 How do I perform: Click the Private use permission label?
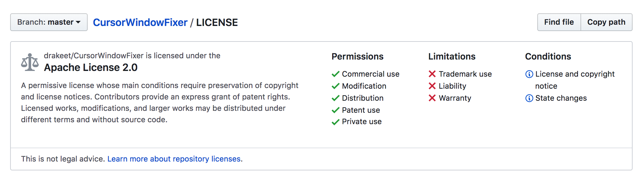click(362, 122)
